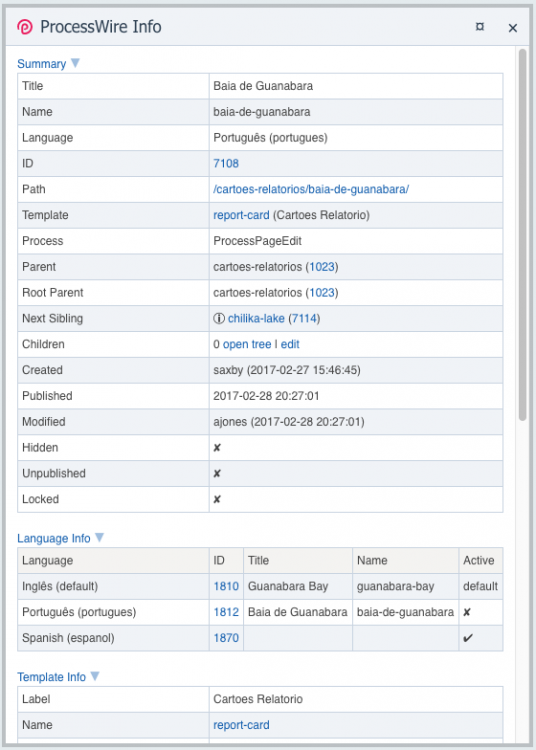Viewport: 536px width, 750px height.
Task: Click edit link in Children row
Action: [x=290, y=344]
